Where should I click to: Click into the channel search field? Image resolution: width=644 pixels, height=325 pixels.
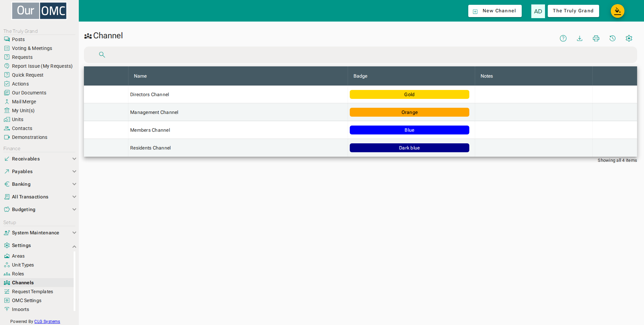coord(360,54)
